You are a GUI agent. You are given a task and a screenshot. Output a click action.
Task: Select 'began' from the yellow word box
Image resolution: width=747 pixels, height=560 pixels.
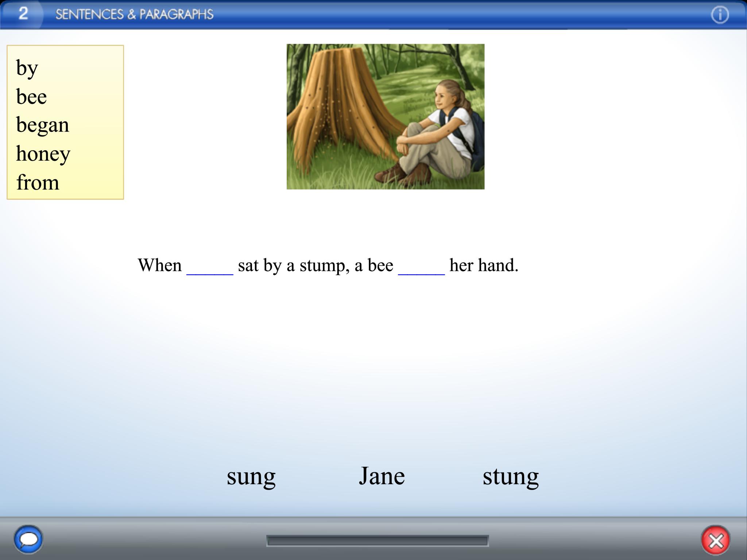tap(42, 125)
